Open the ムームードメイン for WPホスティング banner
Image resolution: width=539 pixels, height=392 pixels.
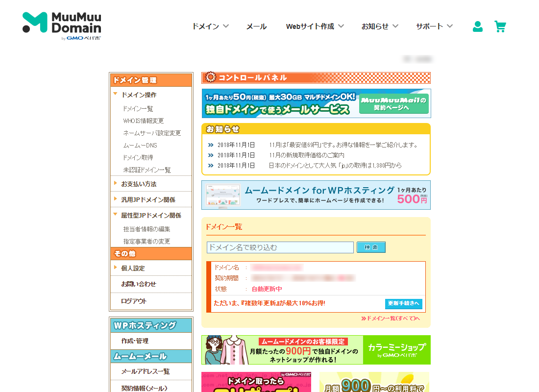316,195
